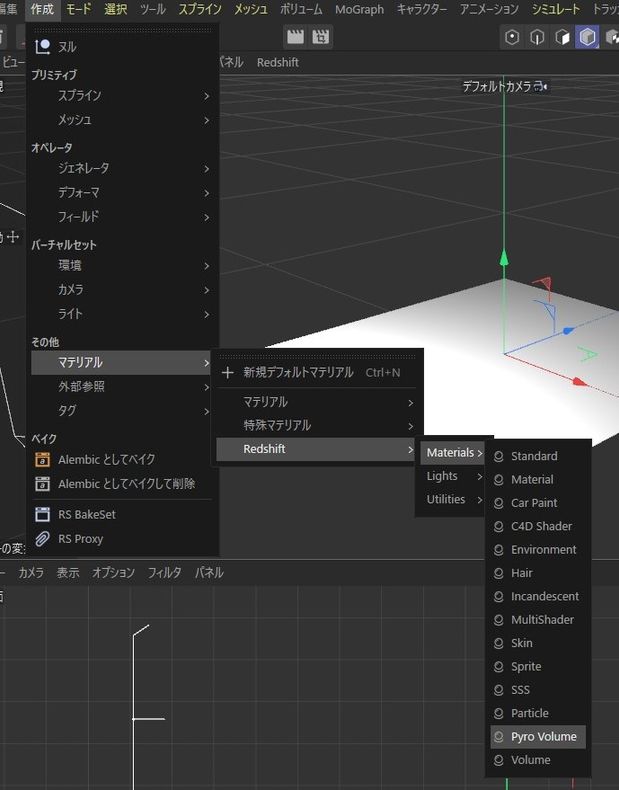Viewport: 619px width, 790px height.
Task: Click the green Y axis arrow handle
Action: 504,257
